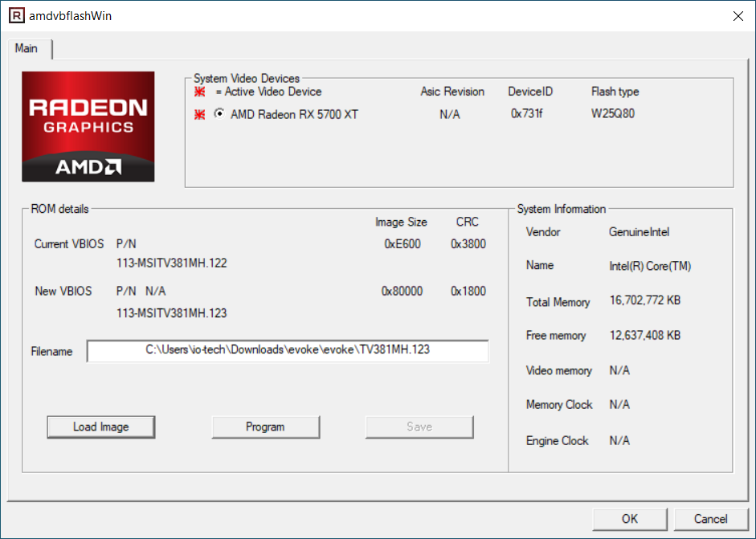Click the amdvbflashWin title bar app icon
756x539 pixels.
point(16,15)
